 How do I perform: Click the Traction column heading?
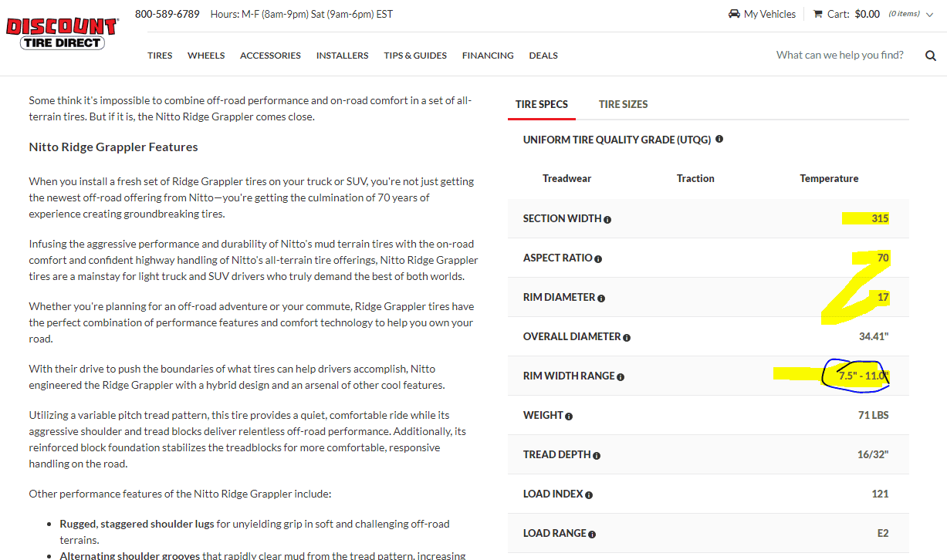click(695, 178)
